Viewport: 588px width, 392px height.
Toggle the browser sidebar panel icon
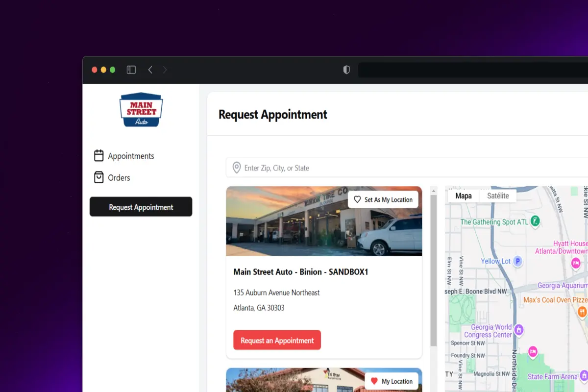tap(131, 70)
